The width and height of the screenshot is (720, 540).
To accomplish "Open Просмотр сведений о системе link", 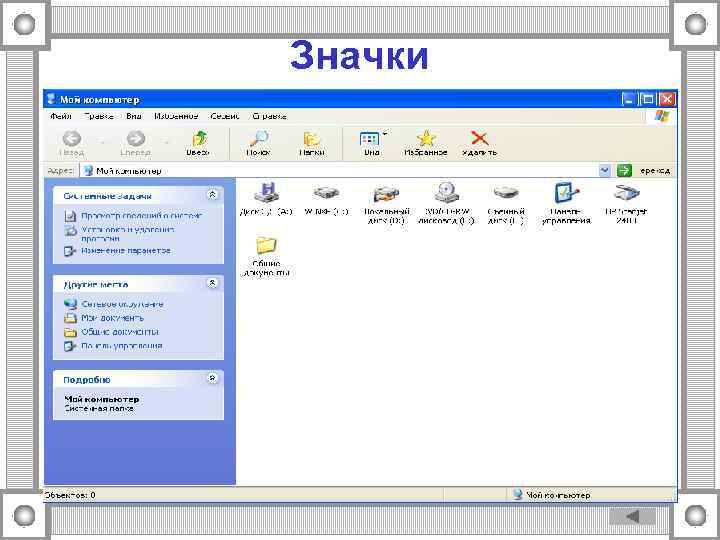I will click(141, 215).
